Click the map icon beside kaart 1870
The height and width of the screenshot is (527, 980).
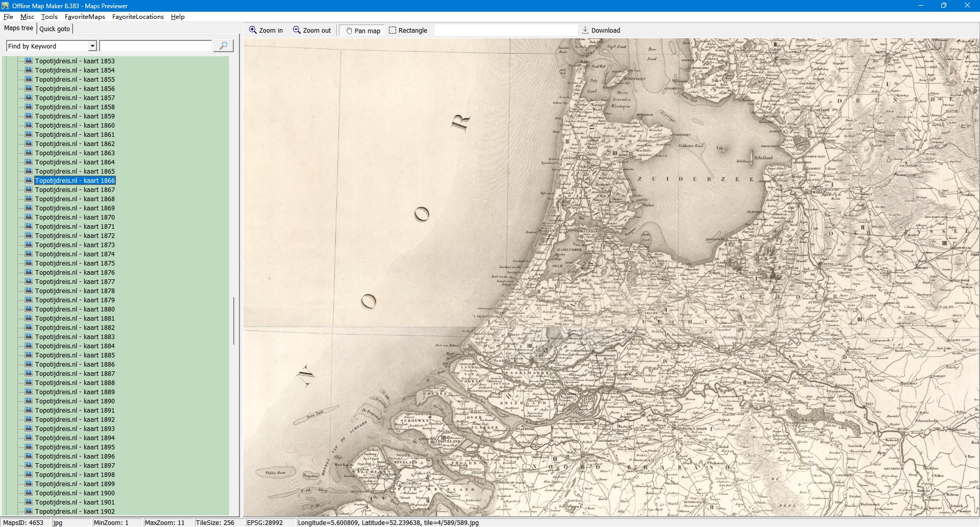pyautogui.click(x=29, y=217)
